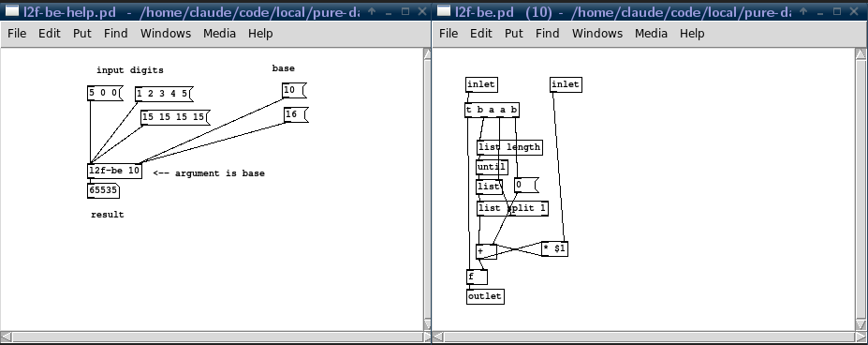Click horizontal scrollbar of l2f-be.pd window
Screen dimensions: 868x345
pos(648,337)
